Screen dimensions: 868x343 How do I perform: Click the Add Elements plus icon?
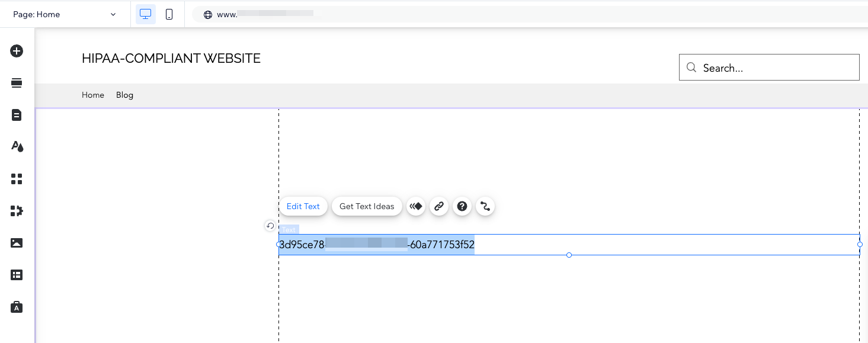(17, 51)
